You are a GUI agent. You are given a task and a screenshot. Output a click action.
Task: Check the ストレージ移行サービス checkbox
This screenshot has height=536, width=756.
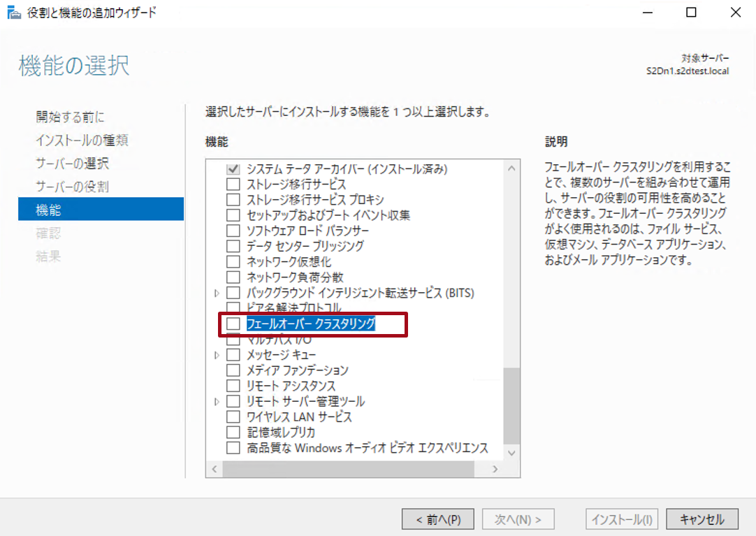233,184
